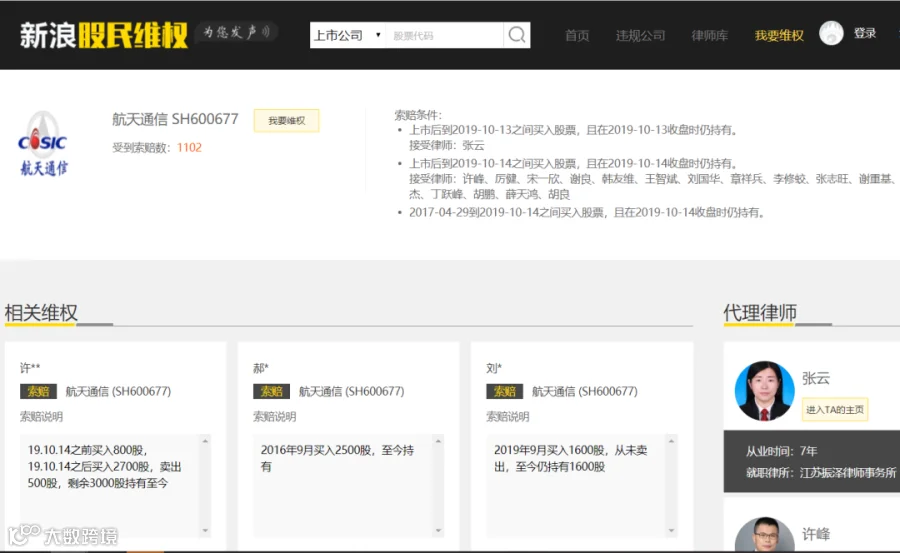Click the 进入TA的主页 button
Image resolution: width=900 pixels, height=553 pixels.
(835, 409)
